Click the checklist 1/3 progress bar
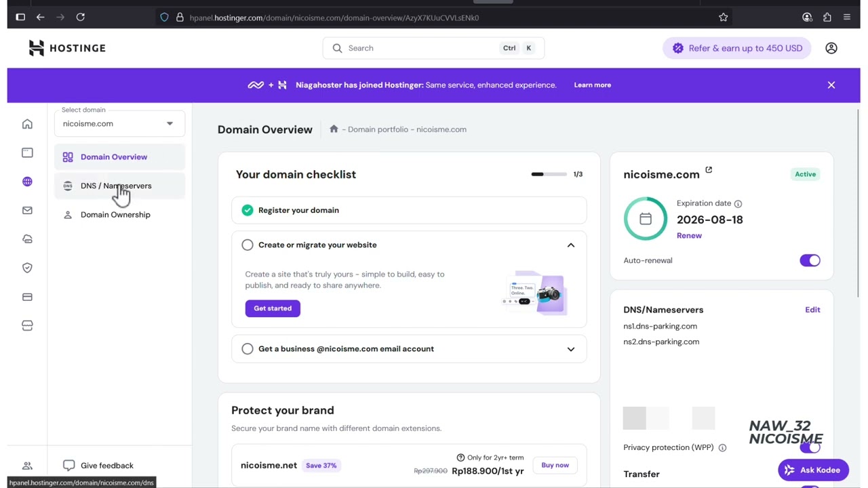Screen dimensions: 868x488 [x=549, y=174]
